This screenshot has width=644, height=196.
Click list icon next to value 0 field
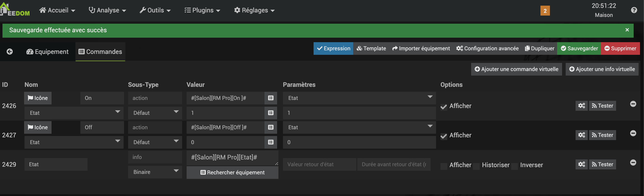[x=271, y=142]
